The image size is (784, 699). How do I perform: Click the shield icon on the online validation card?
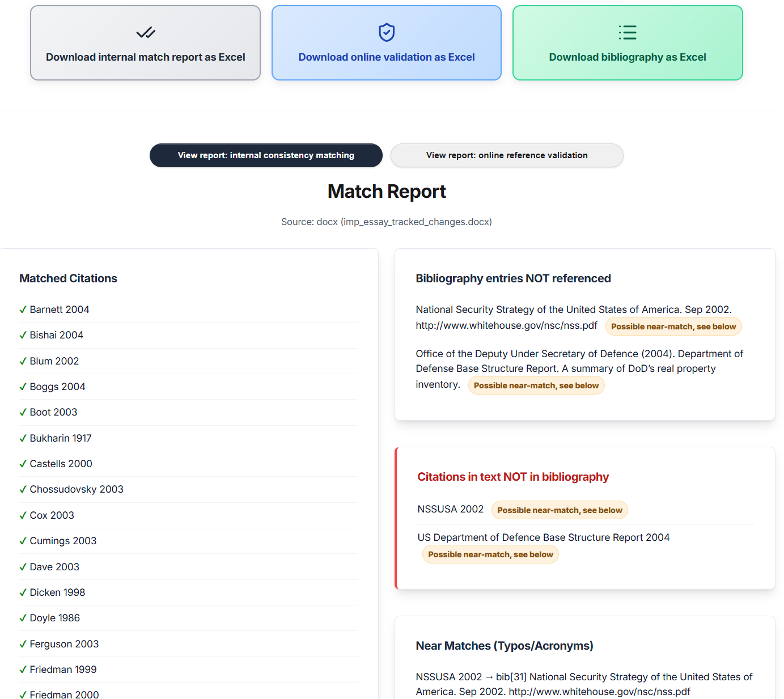point(386,32)
